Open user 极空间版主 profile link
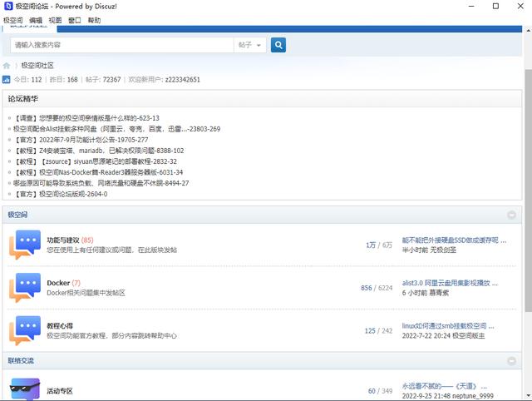The image size is (532, 401). tap(469, 336)
